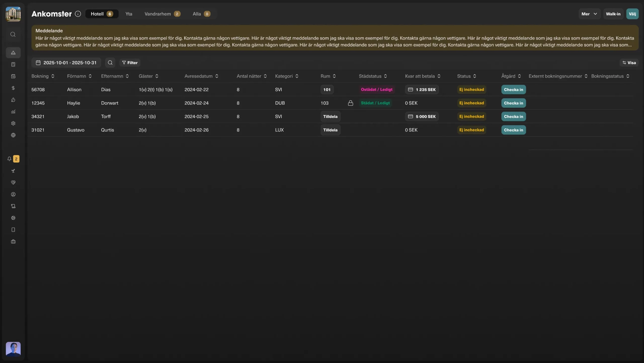This screenshot has height=363, width=644.
Task: Click the search icon next to Filter
Action: point(110,63)
